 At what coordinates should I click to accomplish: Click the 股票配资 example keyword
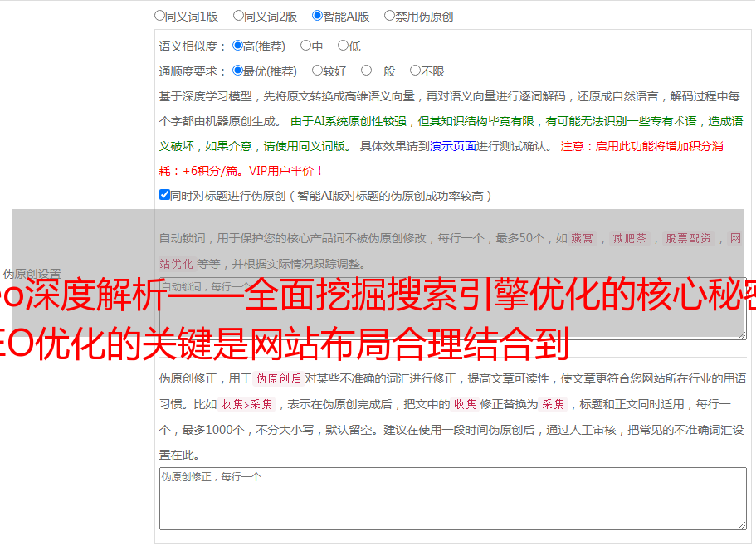click(x=689, y=238)
